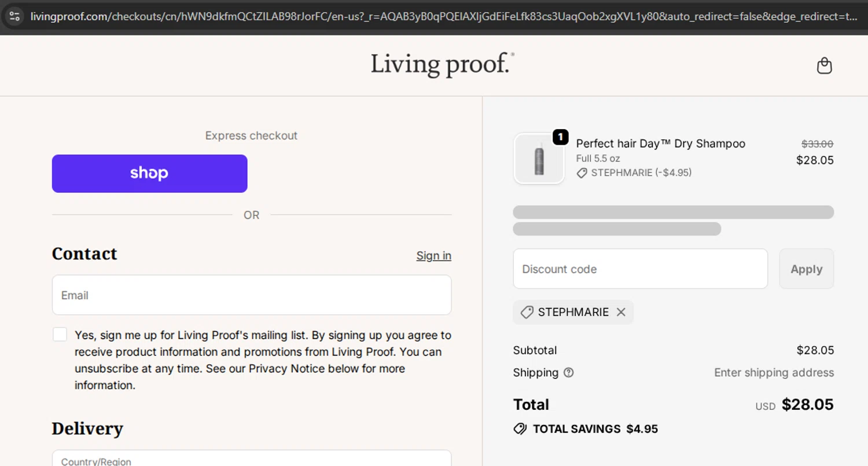Viewport: 868px width, 466px height.
Task: Check the mailing list signup checkbox
Action: tap(60, 335)
